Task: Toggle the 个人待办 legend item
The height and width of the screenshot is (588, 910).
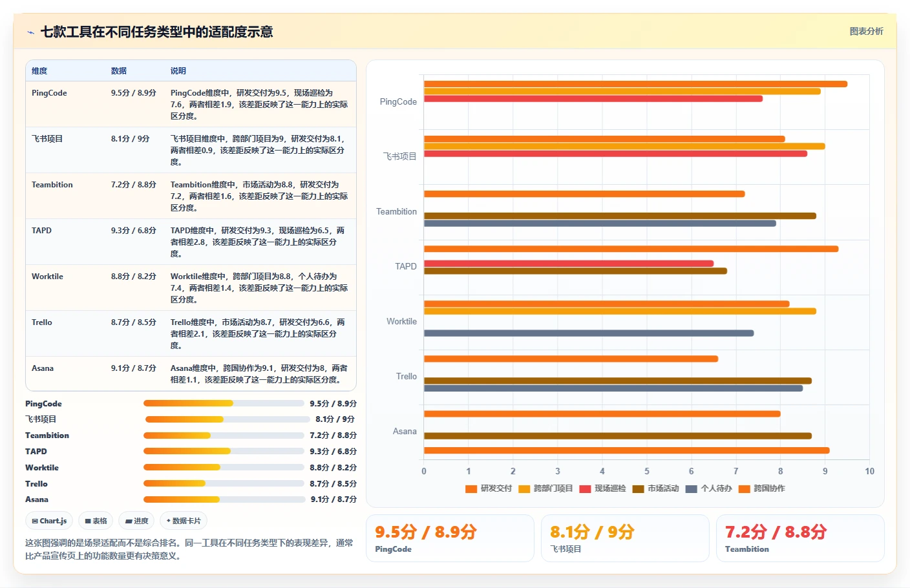Action: point(709,488)
